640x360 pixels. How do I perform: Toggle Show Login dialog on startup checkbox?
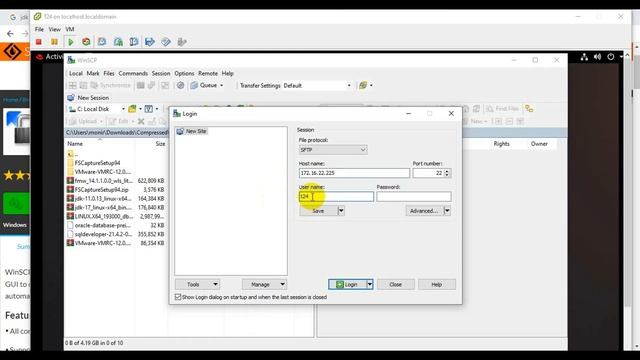pos(178,297)
